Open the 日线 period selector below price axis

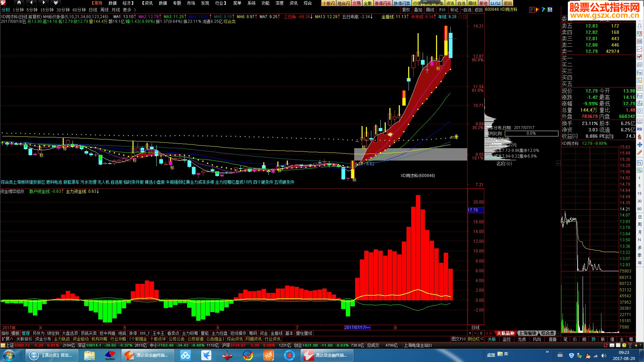click(x=476, y=327)
